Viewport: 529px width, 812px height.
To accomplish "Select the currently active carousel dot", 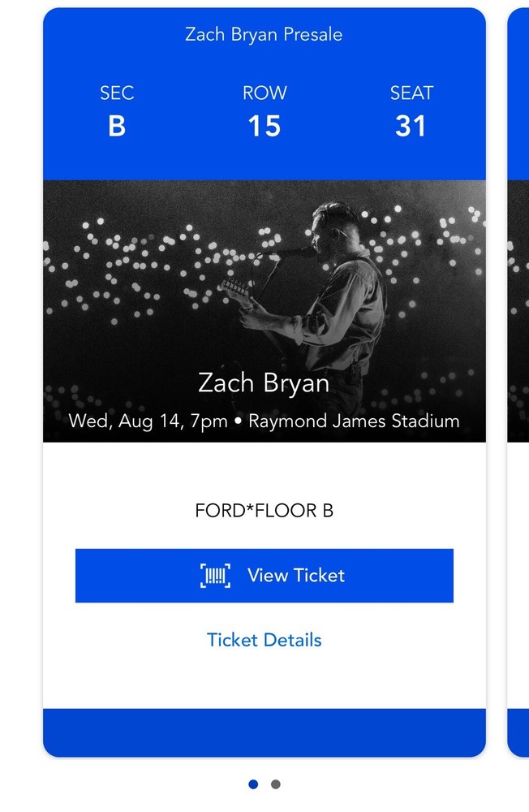I will (253, 784).
